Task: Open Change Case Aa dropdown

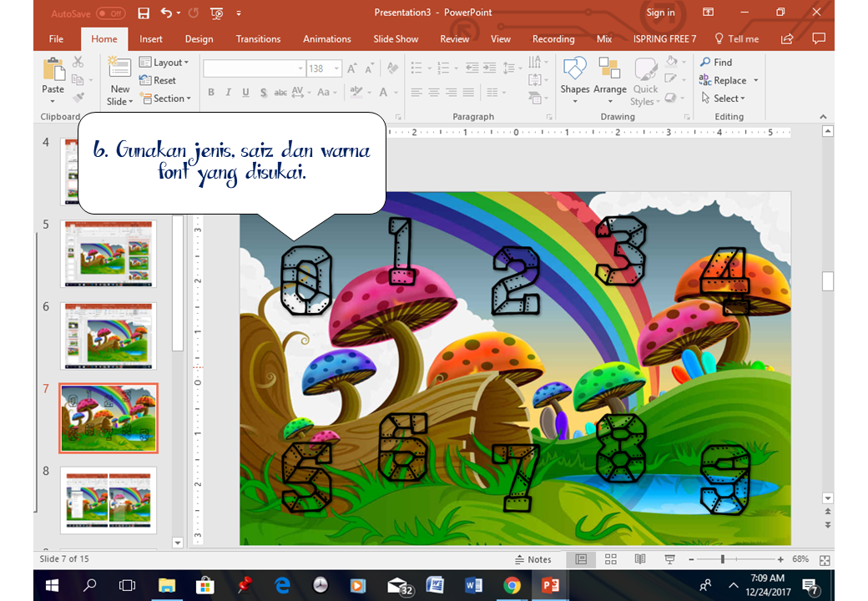Action: (326, 93)
